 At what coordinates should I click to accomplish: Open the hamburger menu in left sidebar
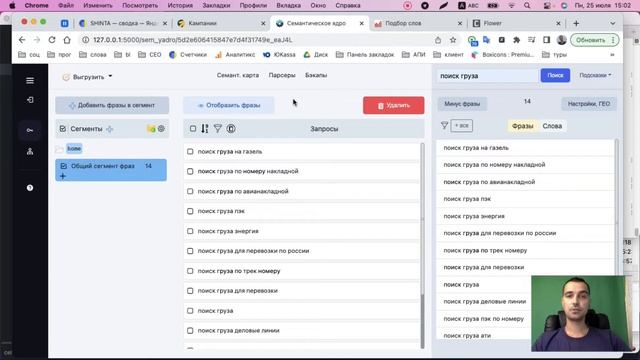(x=30, y=81)
